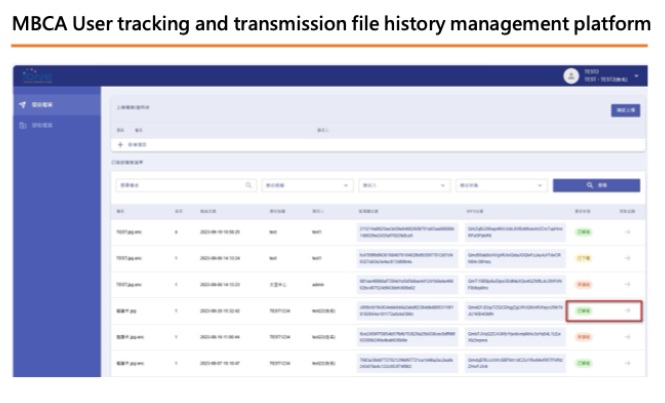Focus the file name search field
The height and width of the screenshot is (403, 665).
(x=186, y=185)
